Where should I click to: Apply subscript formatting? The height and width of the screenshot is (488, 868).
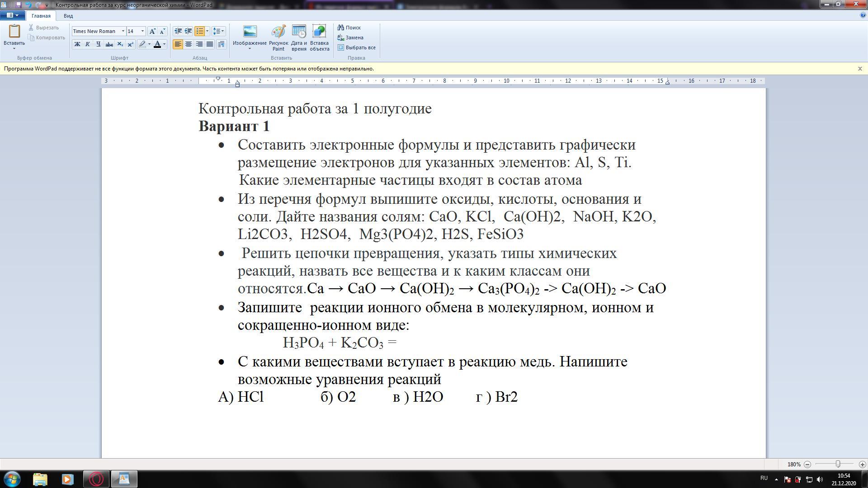point(120,44)
